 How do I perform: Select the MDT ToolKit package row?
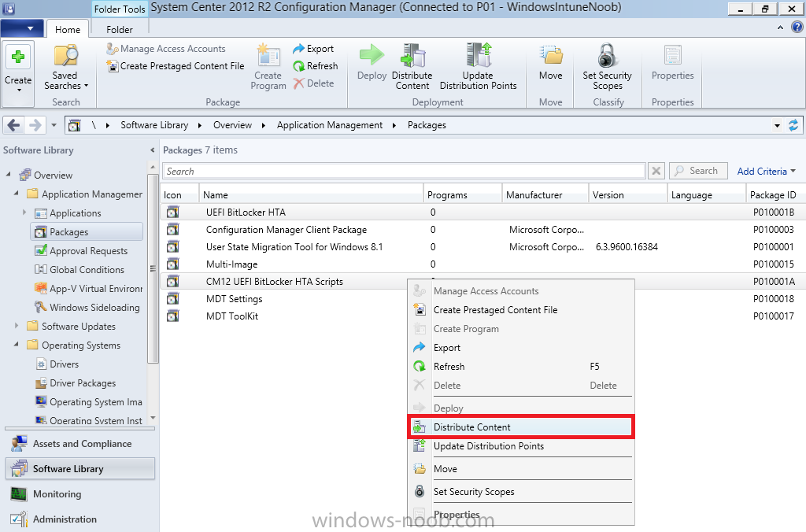pos(482,316)
